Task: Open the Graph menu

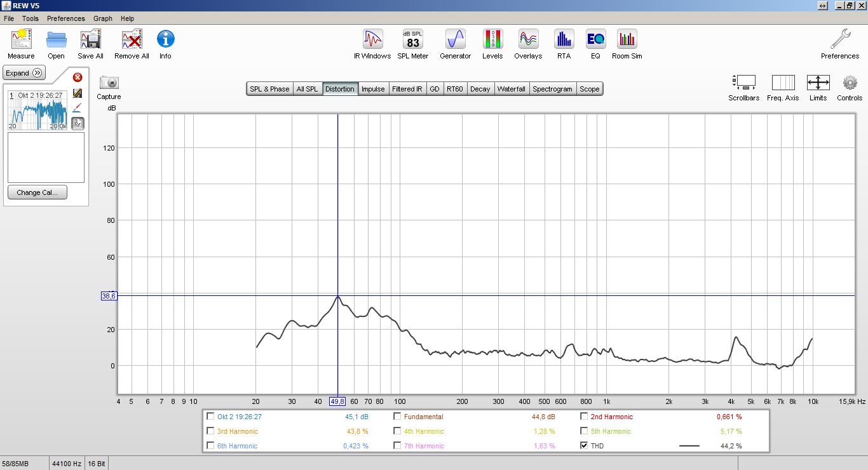Action: point(103,18)
